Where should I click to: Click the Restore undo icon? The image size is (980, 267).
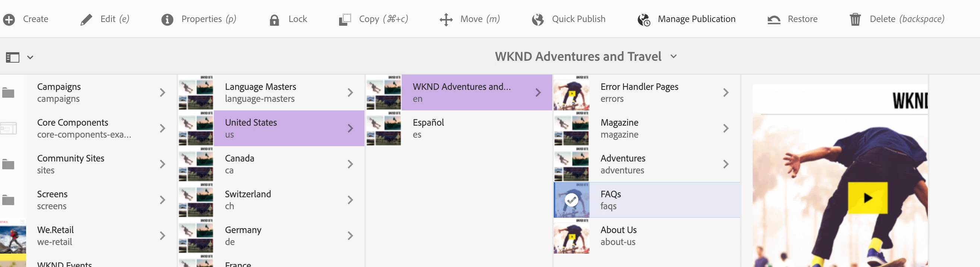[x=774, y=19]
